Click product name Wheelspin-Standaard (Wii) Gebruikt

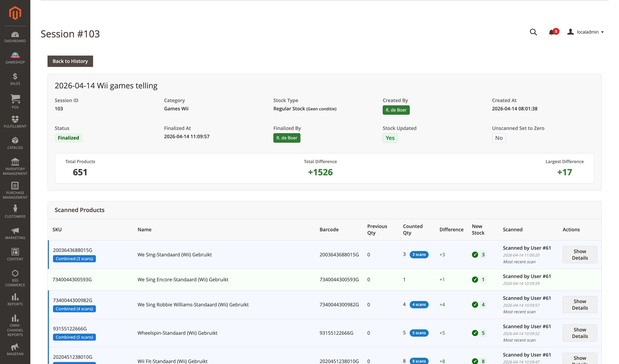click(177, 333)
